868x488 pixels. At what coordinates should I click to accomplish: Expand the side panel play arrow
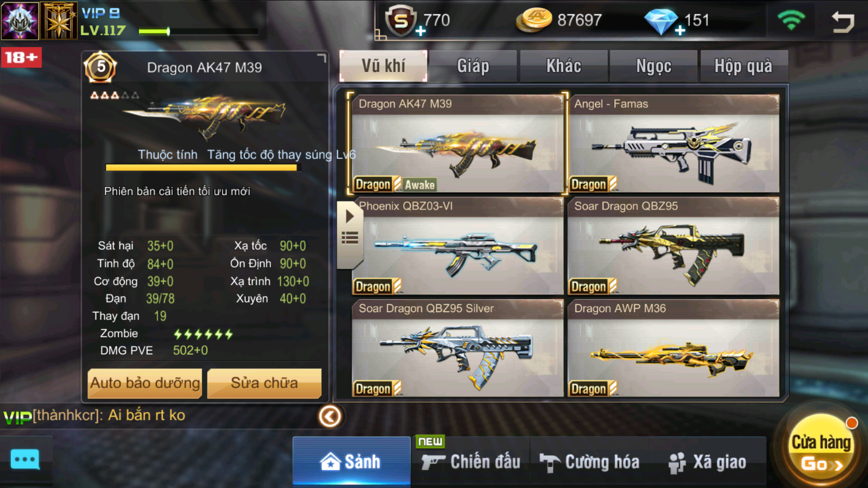(349, 216)
